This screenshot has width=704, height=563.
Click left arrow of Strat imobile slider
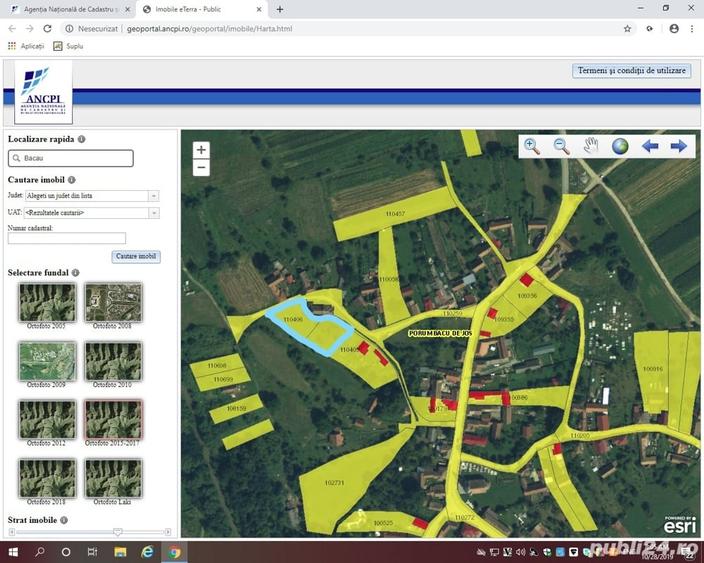pyautogui.click(x=12, y=532)
